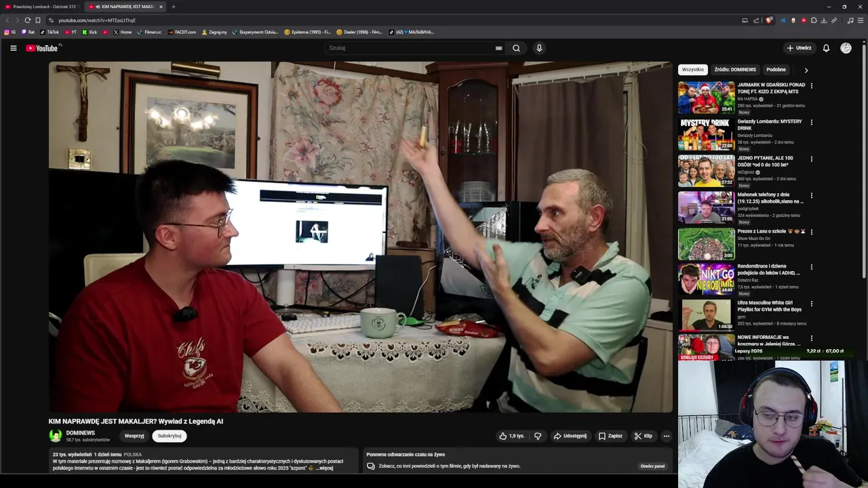Open Brave Shields lion icon
868x488 pixels.
(x=769, y=20)
